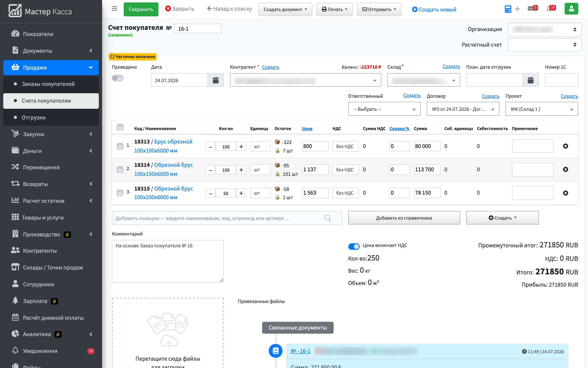Image resolution: width=588 pixels, height=368 pixels.
Task: Check the box for row 3 item 18315
Action: (120, 193)
